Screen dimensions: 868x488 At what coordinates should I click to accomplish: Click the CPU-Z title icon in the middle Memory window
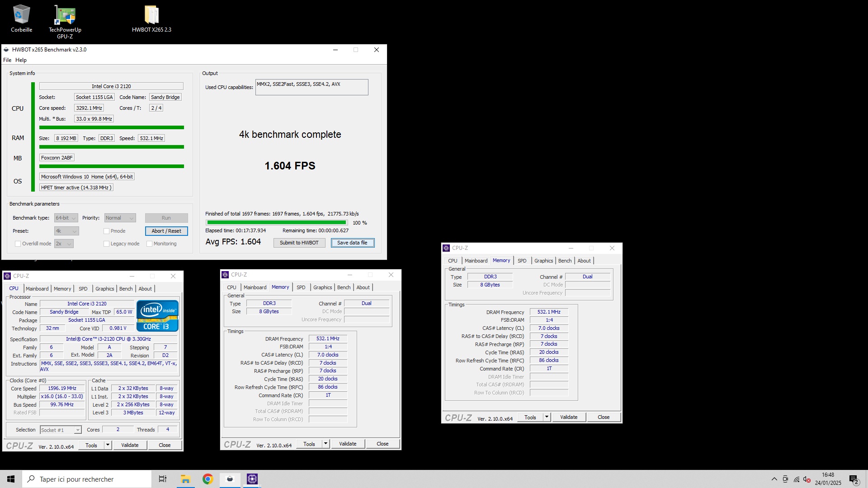click(x=225, y=275)
